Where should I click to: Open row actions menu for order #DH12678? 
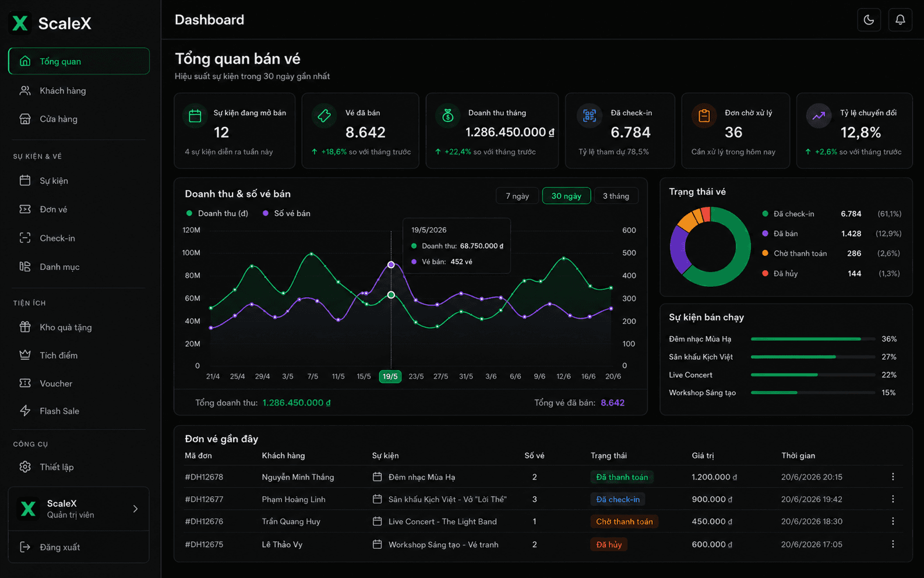point(893,477)
